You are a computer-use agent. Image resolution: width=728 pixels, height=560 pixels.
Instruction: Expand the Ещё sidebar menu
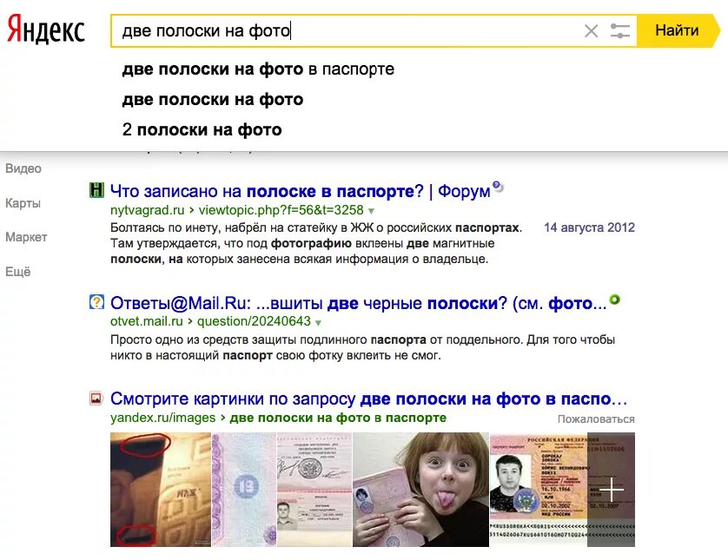[17, 272]
